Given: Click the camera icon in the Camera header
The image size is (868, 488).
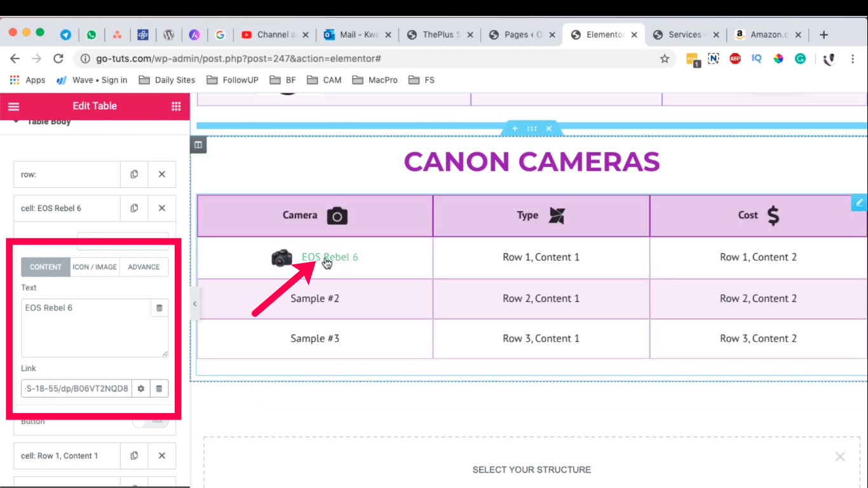Looking at the screenshot, I should [337, 216].
